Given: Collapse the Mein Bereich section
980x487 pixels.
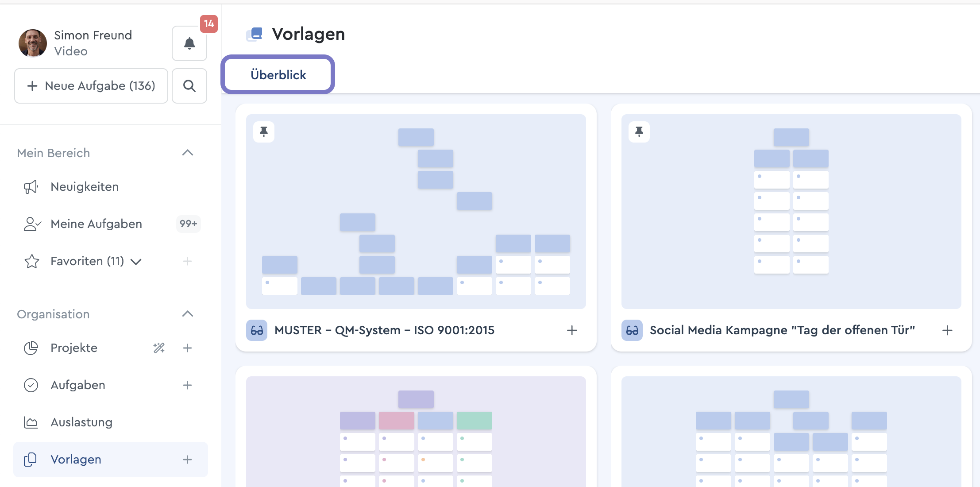Looking at the screenshot, I should [x=188, y=153].
